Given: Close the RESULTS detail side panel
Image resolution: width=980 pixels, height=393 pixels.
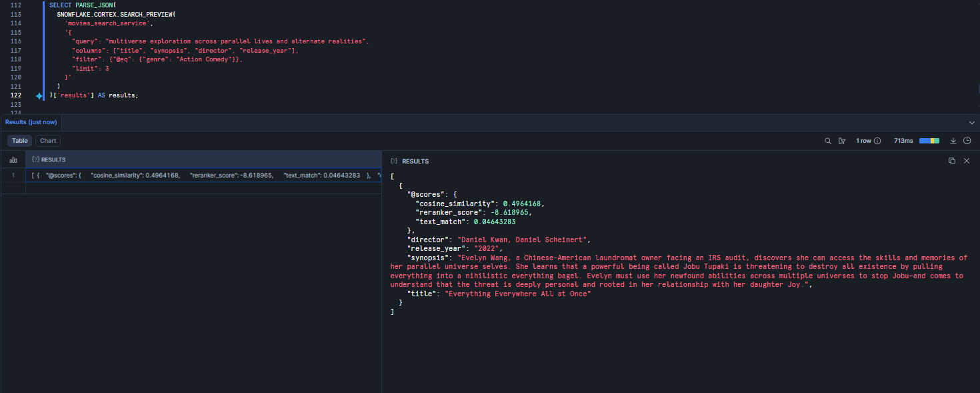Looking at the screenshot, I should [967, 161].
